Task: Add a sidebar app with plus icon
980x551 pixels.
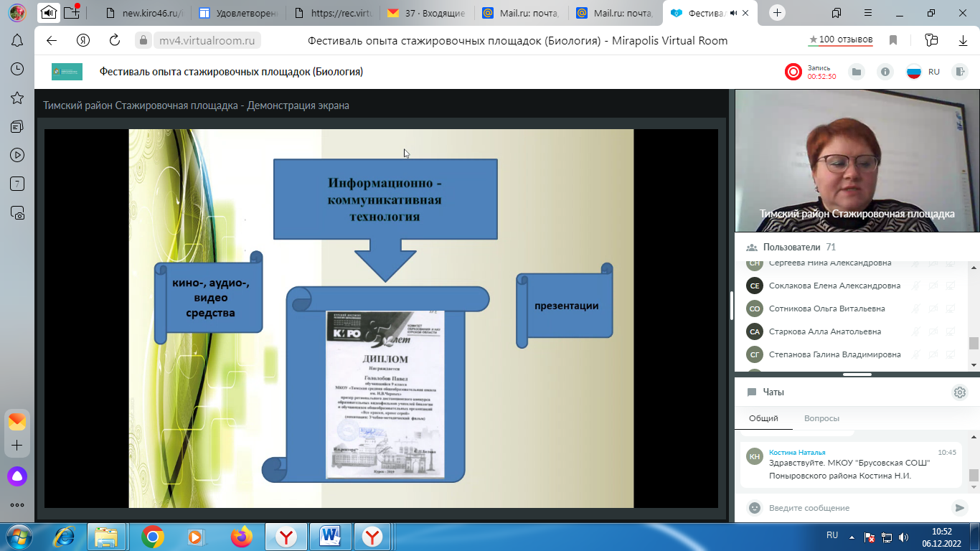Action: (x=17, y=446)
